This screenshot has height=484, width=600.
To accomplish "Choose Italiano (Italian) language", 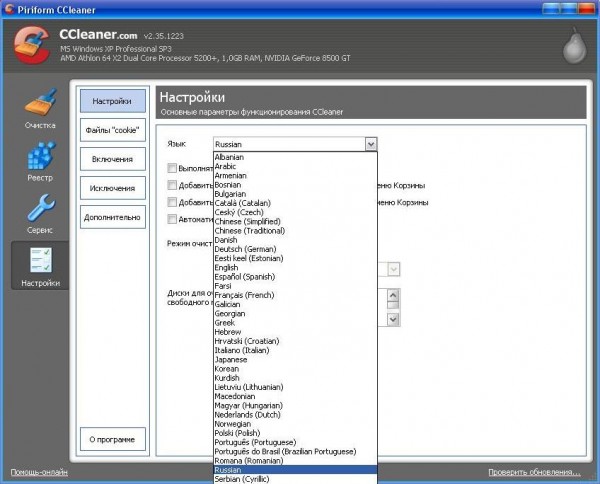I will pyautogui.click(x=295, y=350).
